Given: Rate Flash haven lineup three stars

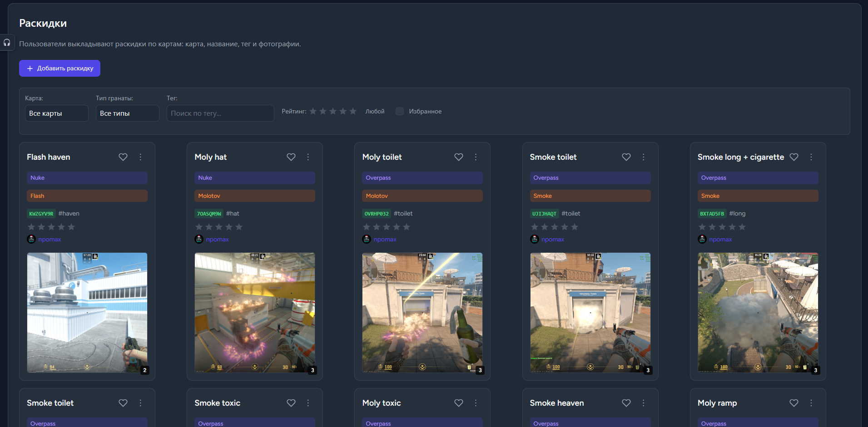Looking at the screenshot, I should [x=51, y=227].
